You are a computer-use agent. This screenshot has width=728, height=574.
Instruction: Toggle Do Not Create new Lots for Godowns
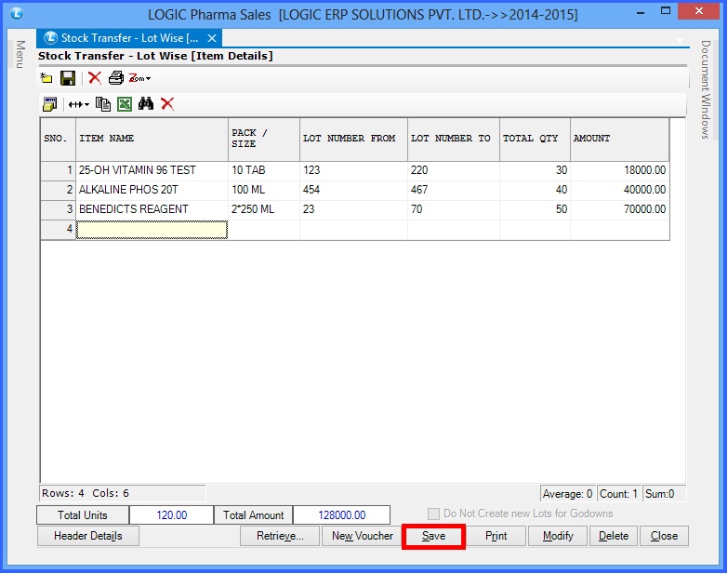(433, 514)
